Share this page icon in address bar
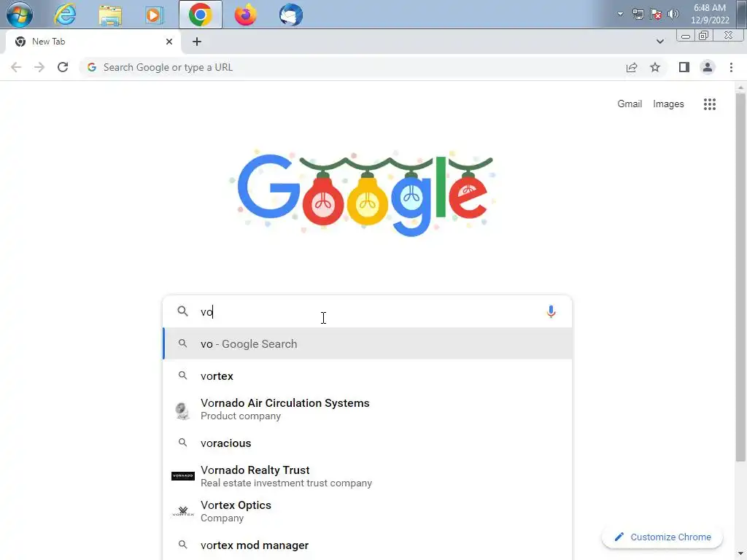 click(x=632, y=67)
